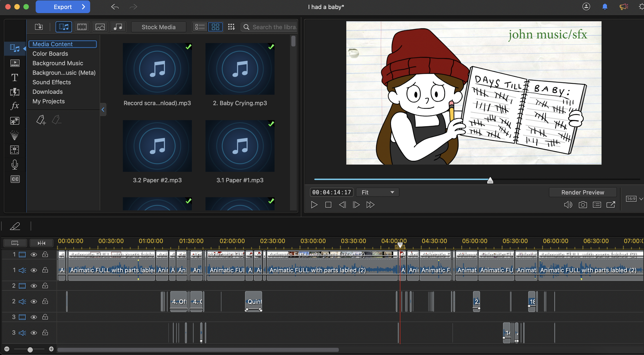The height and width of the screenshot is (355, 644).
Task: Hide video track 1 using eye icon
Action: 34,254
